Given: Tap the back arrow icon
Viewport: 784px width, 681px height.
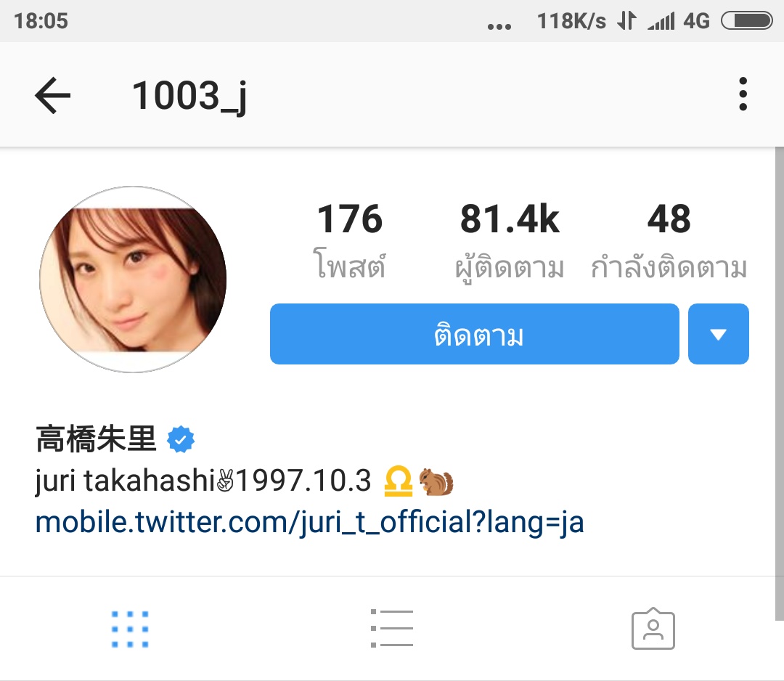Looking at the screenshot, I should pos(52,95).
